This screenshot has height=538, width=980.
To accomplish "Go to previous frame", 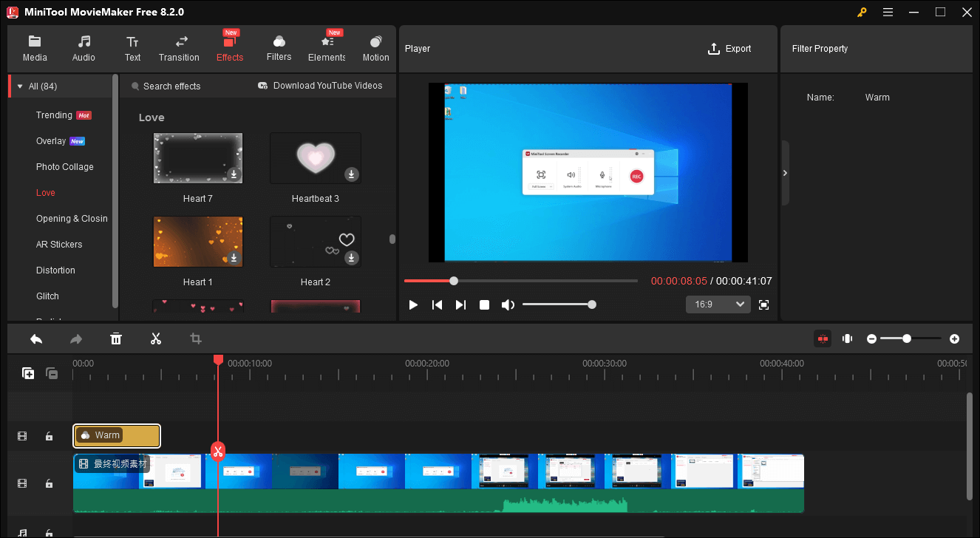I will click(438, 304).
